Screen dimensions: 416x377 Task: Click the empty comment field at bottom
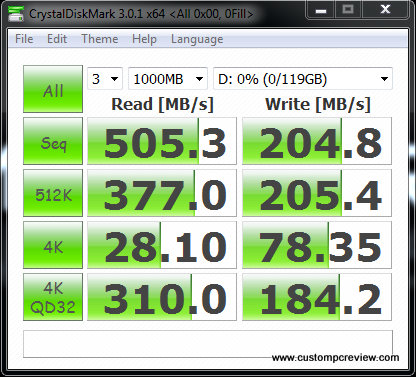click(x=208, y=344)
